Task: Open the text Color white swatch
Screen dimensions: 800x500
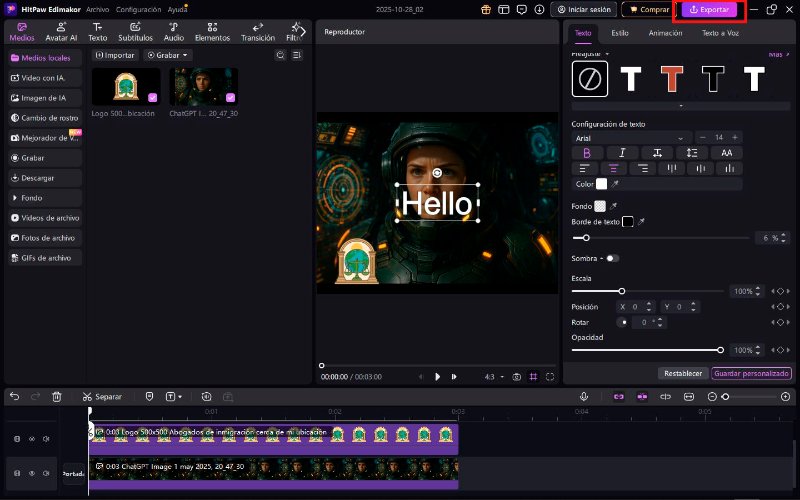Action: [602, 184]
